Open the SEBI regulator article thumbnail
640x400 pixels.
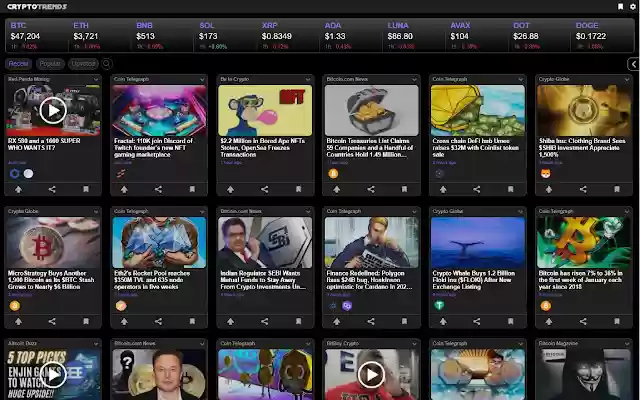pyautogui.click(x=265, y=242)
